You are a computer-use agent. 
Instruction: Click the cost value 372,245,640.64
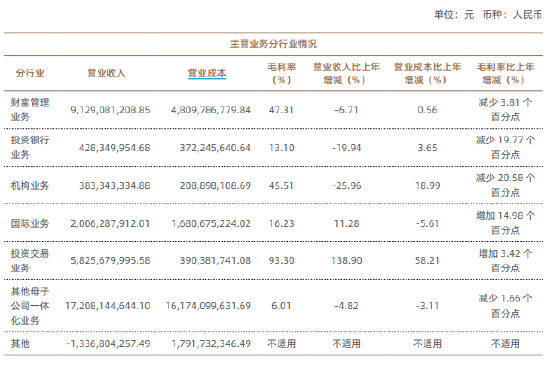(x=215, y=148)
